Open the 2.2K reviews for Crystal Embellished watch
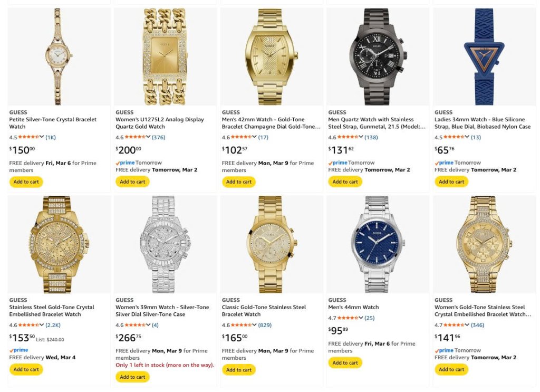The height and width of the screenshot is (392, 540). 53,325
